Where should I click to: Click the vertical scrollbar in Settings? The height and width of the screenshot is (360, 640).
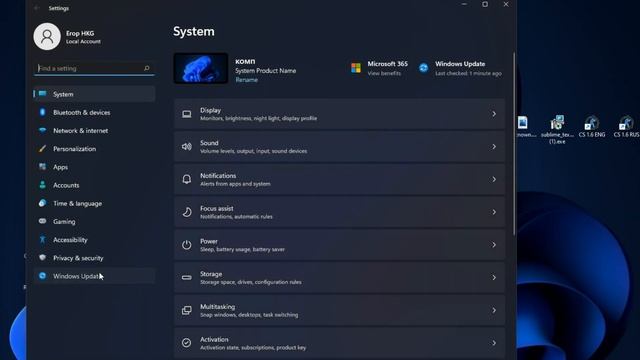click(513, 143)
